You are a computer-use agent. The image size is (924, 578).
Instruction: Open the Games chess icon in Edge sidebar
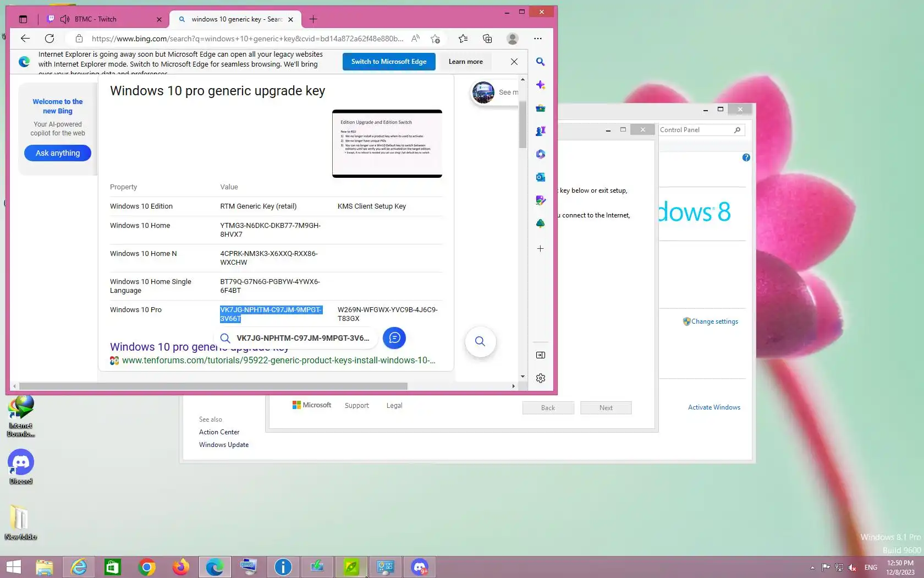541,131
